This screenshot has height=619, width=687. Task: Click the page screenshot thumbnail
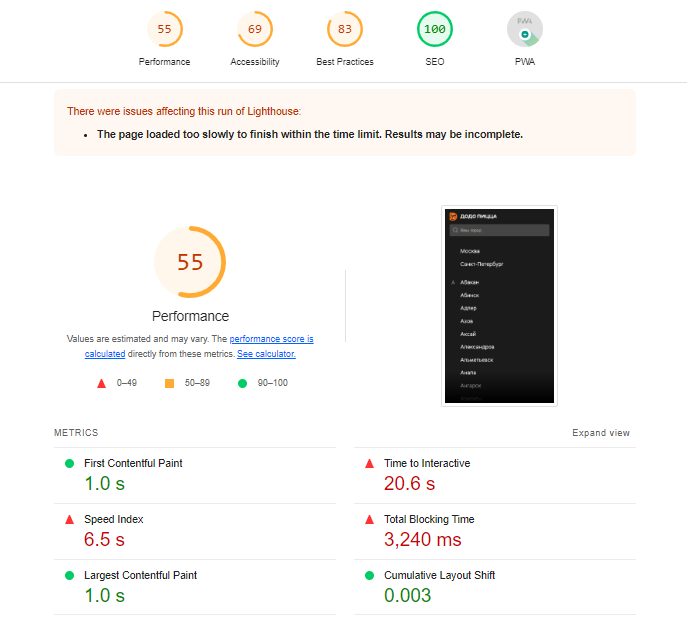[500, 305]
